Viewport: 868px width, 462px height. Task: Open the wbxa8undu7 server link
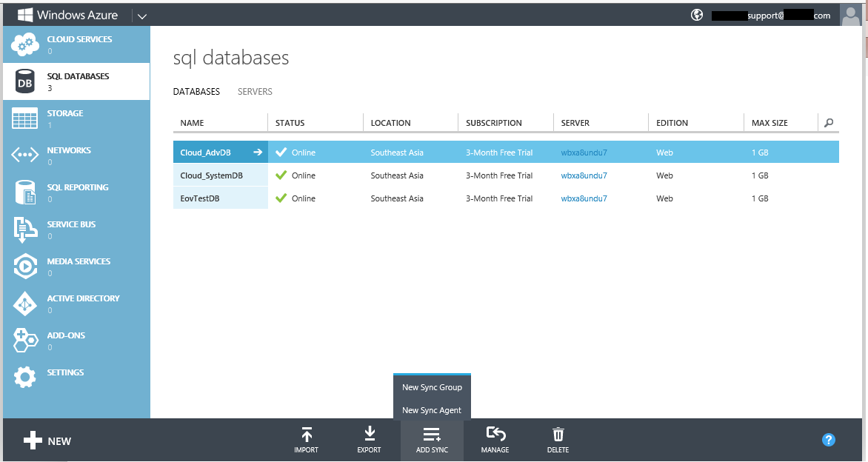584,152
